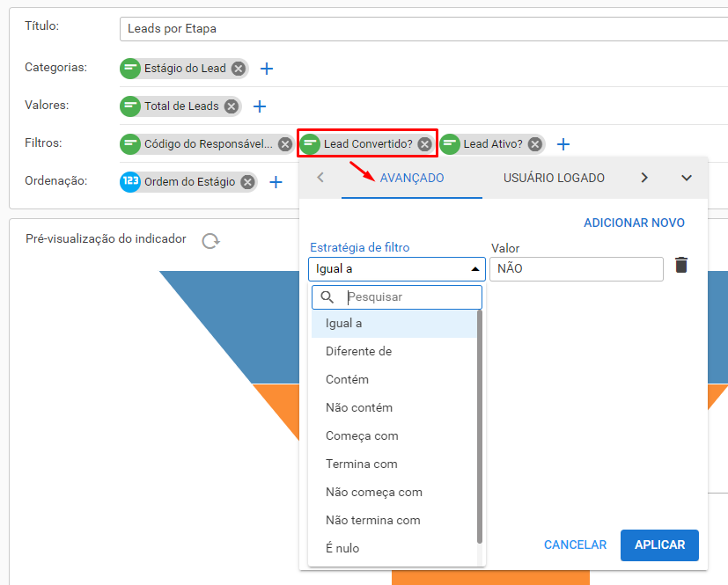728x585 pixels.
Task: Remove the Total de Leads value chip
Action: point(232,106)
